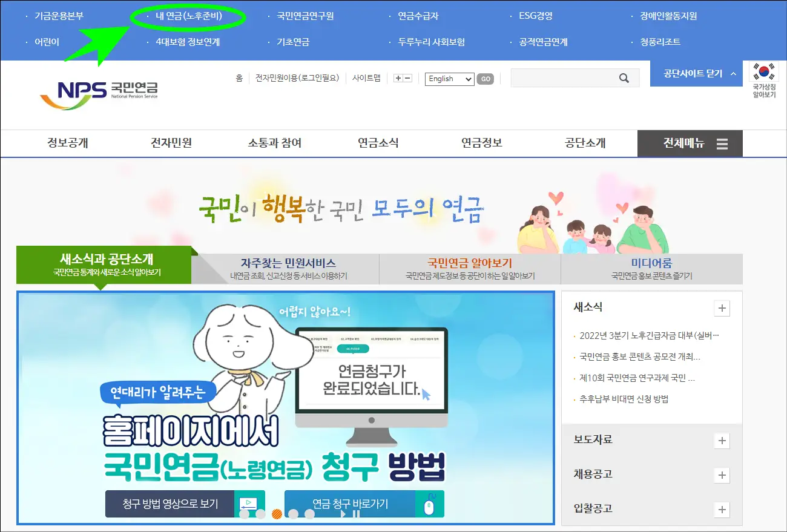
Task: Open 공단소개 main menu
Action: 585,143
